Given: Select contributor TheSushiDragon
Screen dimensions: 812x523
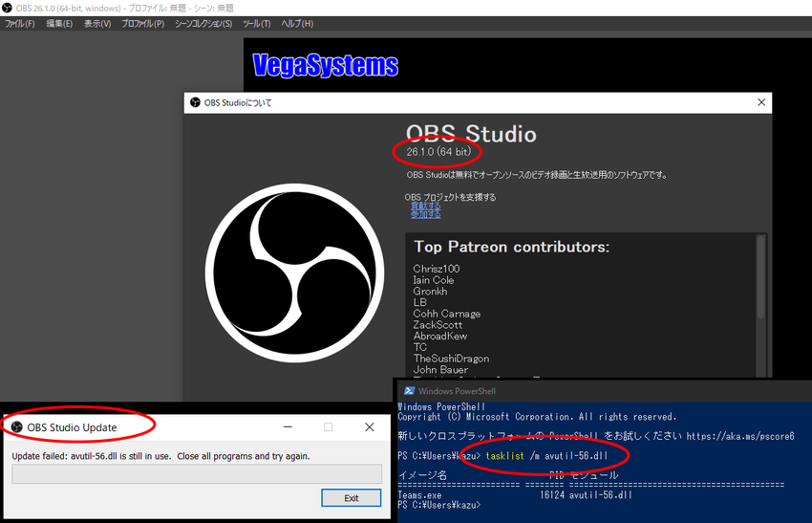Looking at the screenshot, I should pos(451,359).
